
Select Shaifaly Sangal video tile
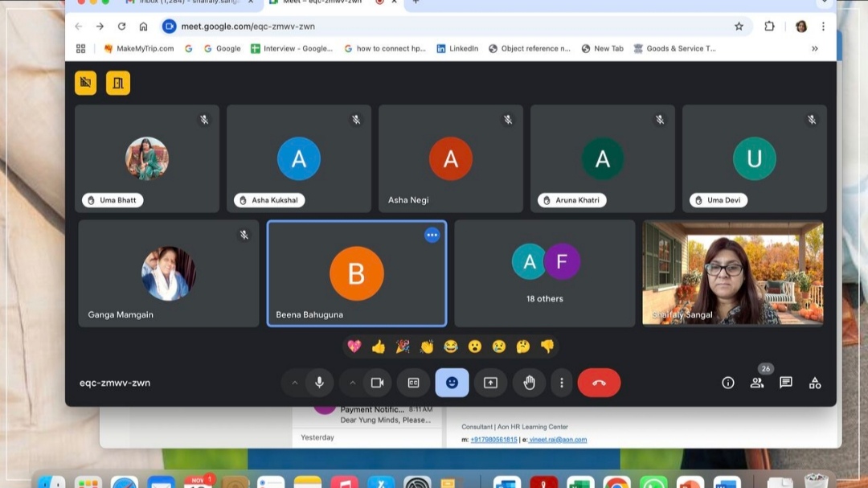point(732,273)
